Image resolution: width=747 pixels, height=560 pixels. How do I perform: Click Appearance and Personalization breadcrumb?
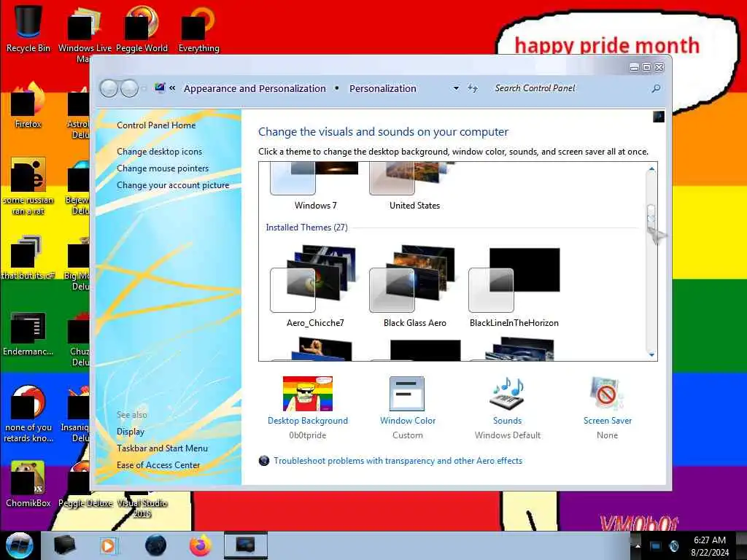click(x=255, y=88)
